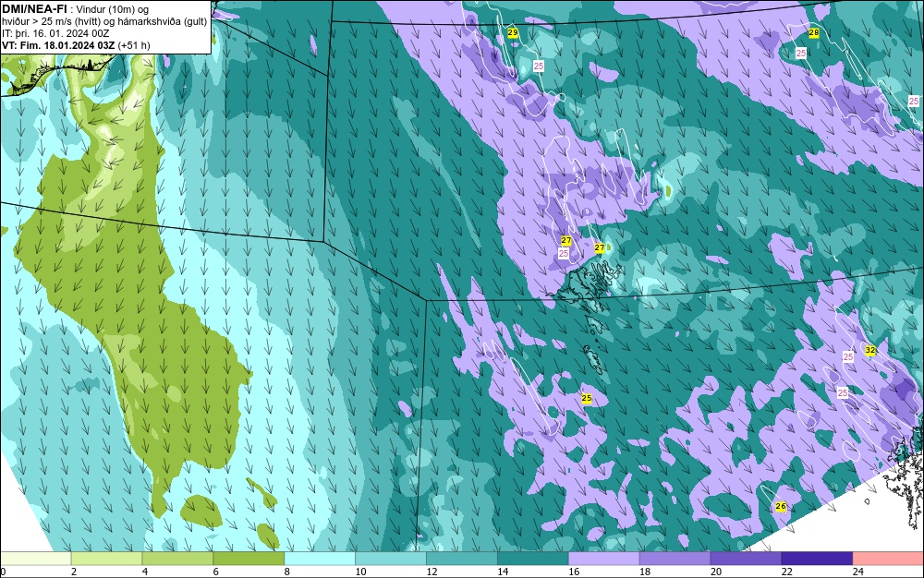Click the legend scale number 8
The height and width of the screenshot is (578, 924).
[287, 572]
